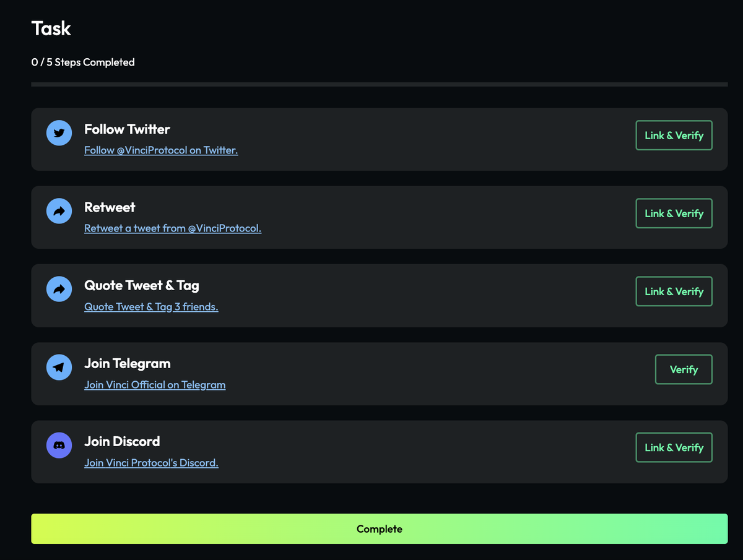Click the 0 / 5 Steps Completed text
Screen dimensions: 743x560
pos(83,62)
